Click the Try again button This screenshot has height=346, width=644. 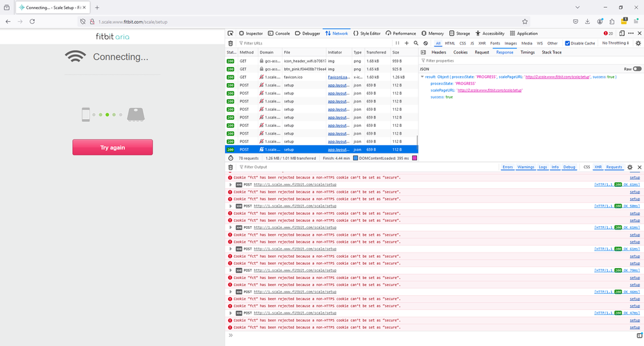pos(112,148)
